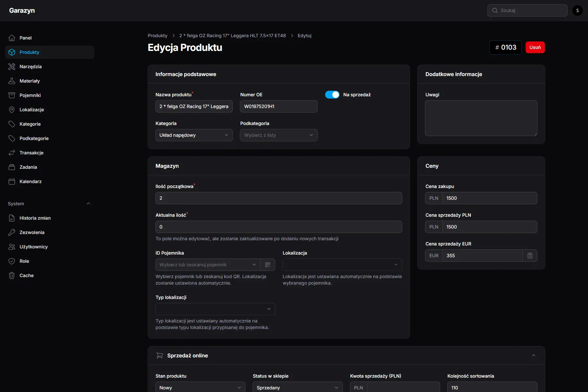The image size is (588, 392).
Task: Click inside the Uwagi notes textarea
Action: click(x=481, y=118)
